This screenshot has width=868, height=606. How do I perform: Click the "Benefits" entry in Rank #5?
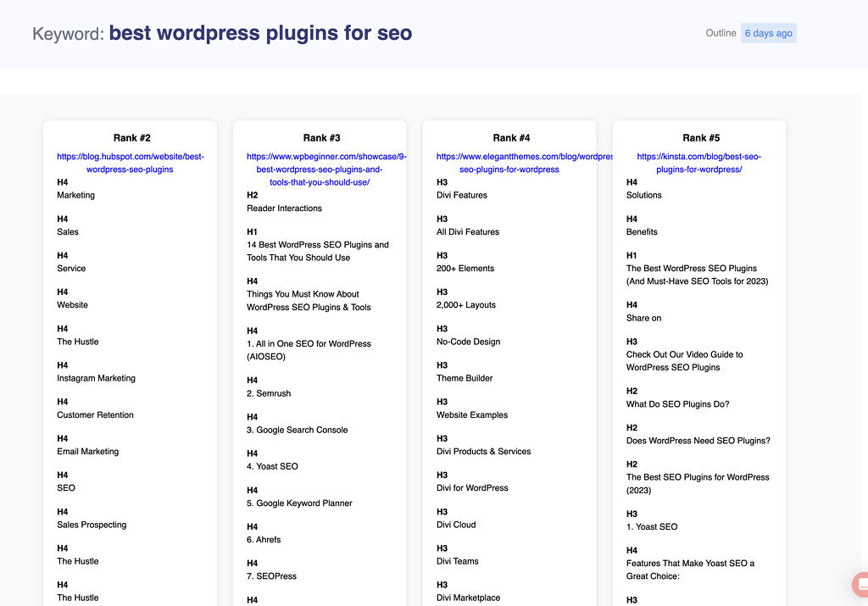coord(643,232)
